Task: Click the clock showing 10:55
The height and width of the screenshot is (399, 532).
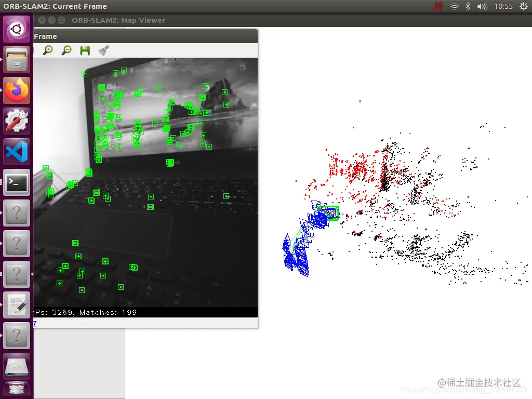Action: 503,6
